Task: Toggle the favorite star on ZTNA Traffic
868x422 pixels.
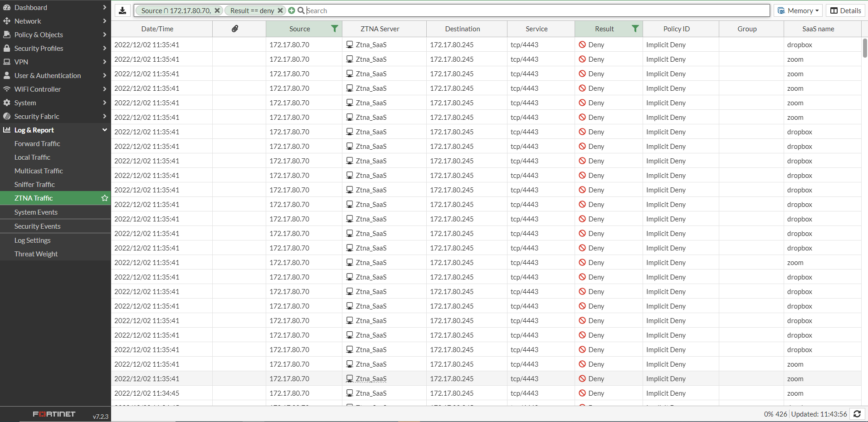Action: click(104, 198)
